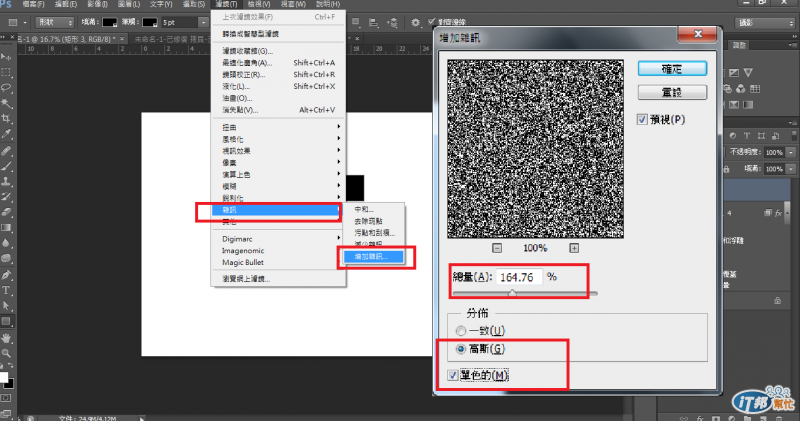The height and width of the screenshot is (421, 800).
Task: Click the 重設 reset button
Action: click(672, 92)
